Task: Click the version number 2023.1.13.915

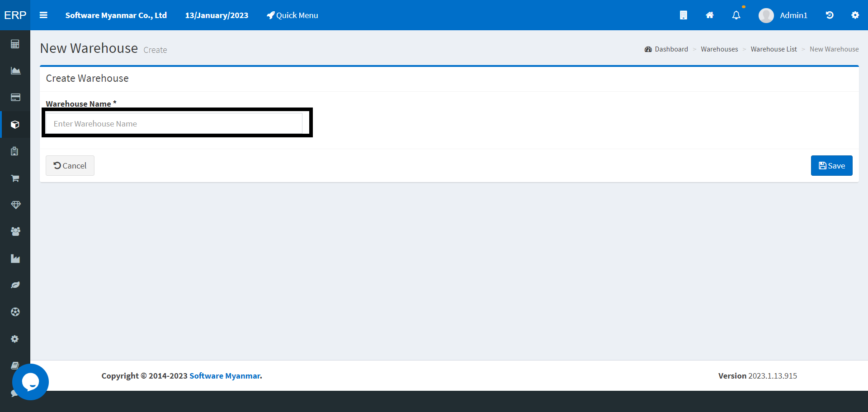Action: tap(773, 376)
